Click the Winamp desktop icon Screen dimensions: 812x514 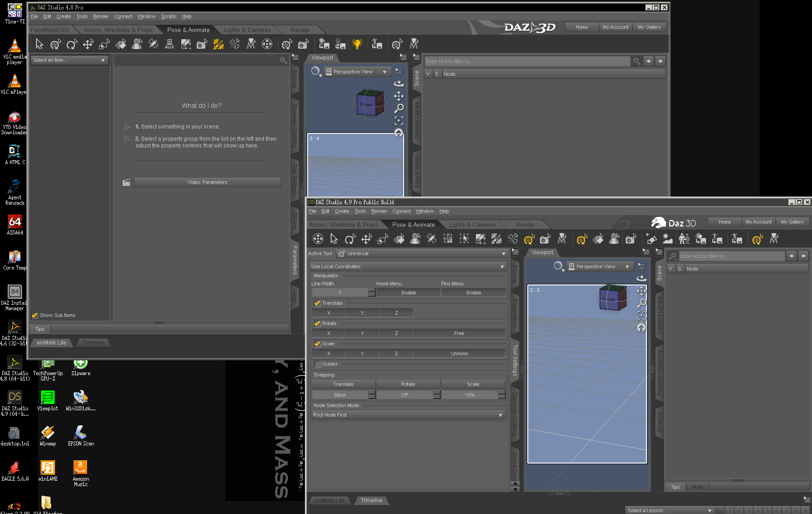tap(47, 436)
